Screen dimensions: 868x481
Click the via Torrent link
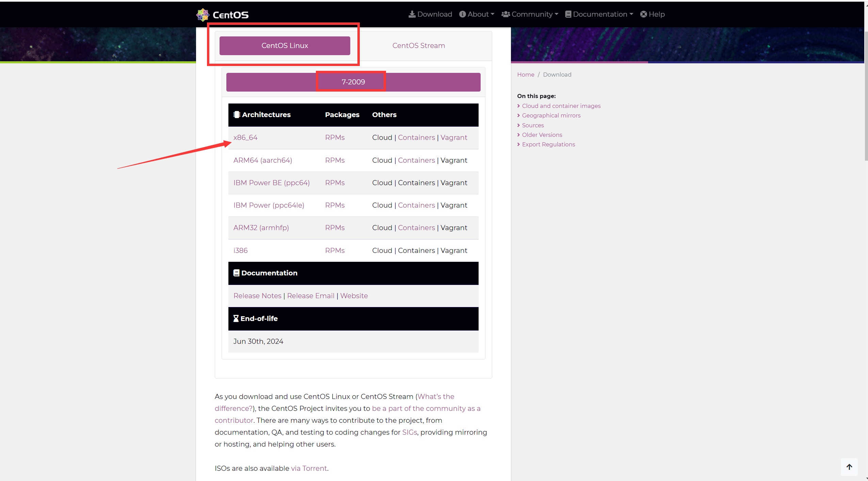309,468
